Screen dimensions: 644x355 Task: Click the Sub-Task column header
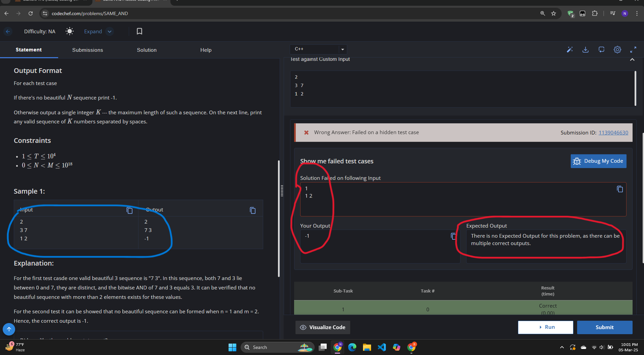point(343,291)
